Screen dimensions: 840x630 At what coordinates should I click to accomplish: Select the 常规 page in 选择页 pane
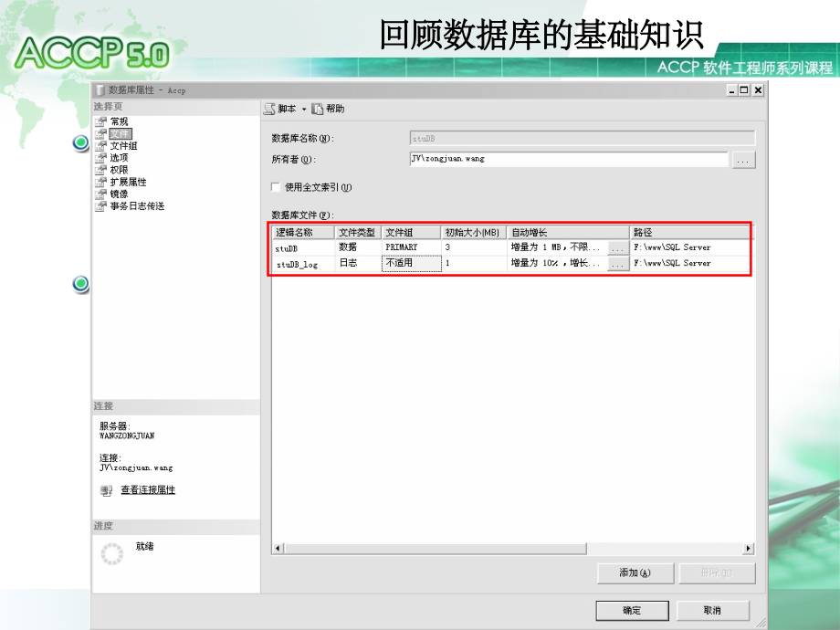(x=119, y=122)
